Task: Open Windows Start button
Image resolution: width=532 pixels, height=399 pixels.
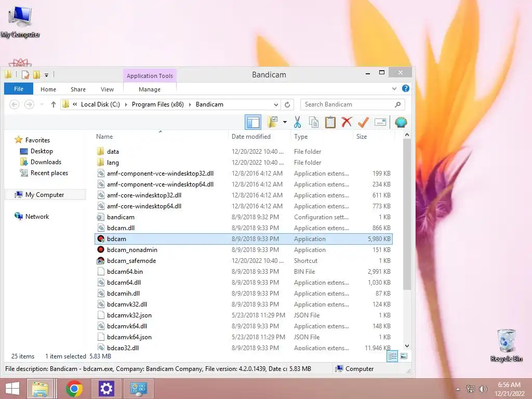Action: point(12,389)
